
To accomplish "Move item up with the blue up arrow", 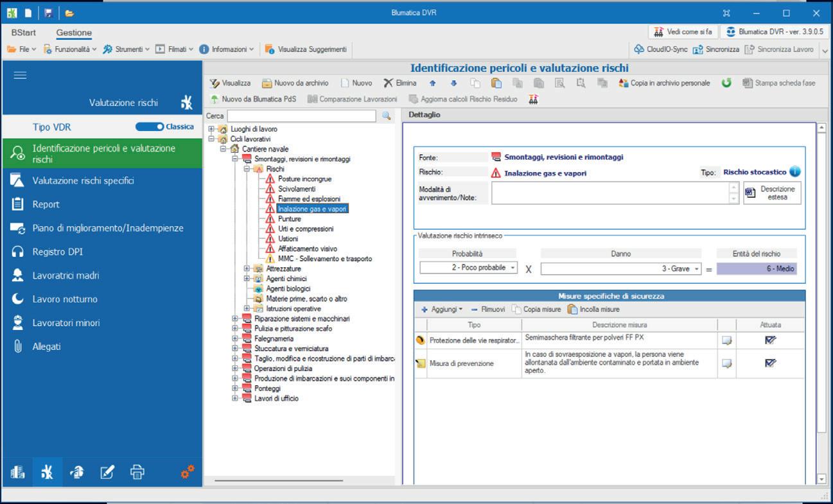I will [x=433, y=83].
